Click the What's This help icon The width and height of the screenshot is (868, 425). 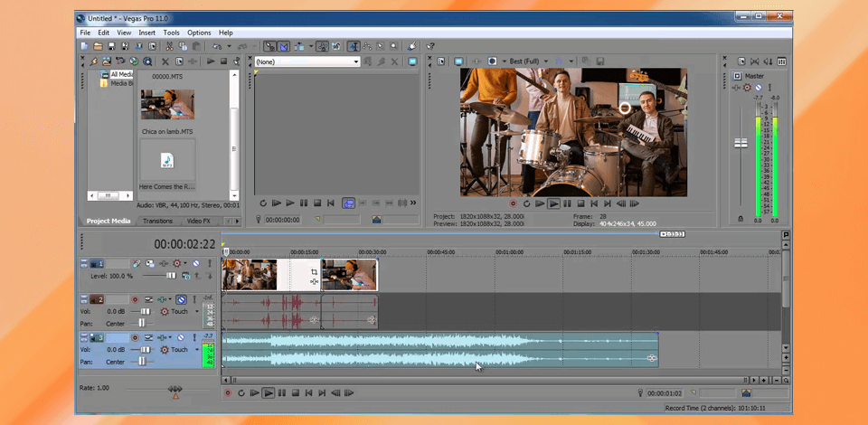pos(431,46)
